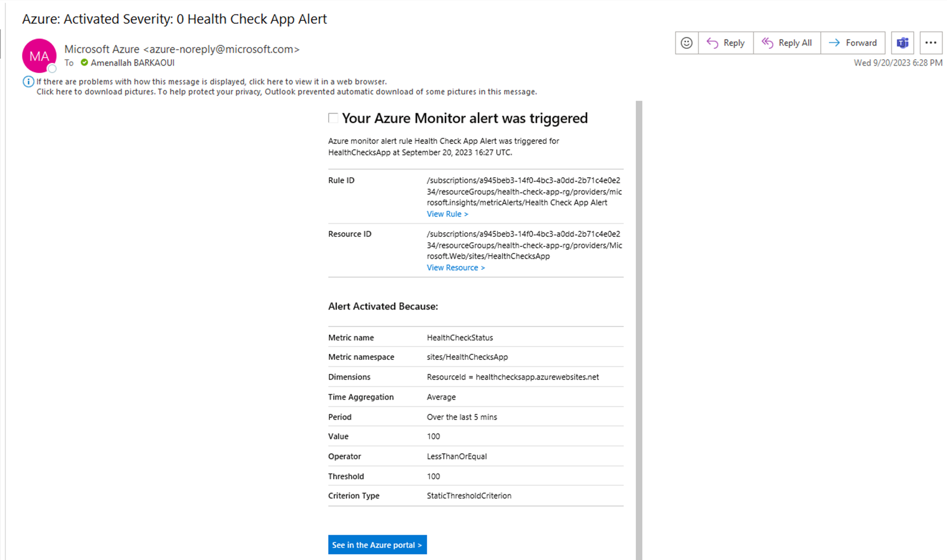Click the blue info icon in the message bar
Viewport: 947px width, 560px height.
pyautogui.click(x=28, y=82)
